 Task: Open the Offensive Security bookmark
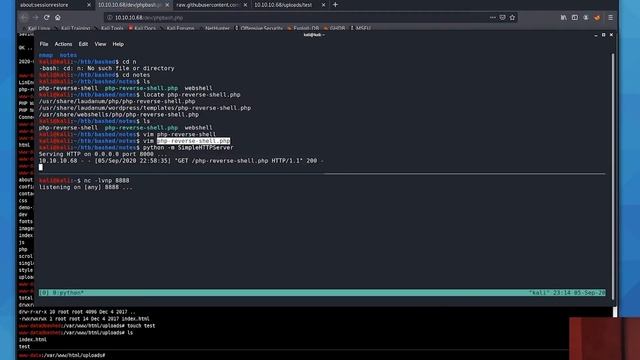259,28
